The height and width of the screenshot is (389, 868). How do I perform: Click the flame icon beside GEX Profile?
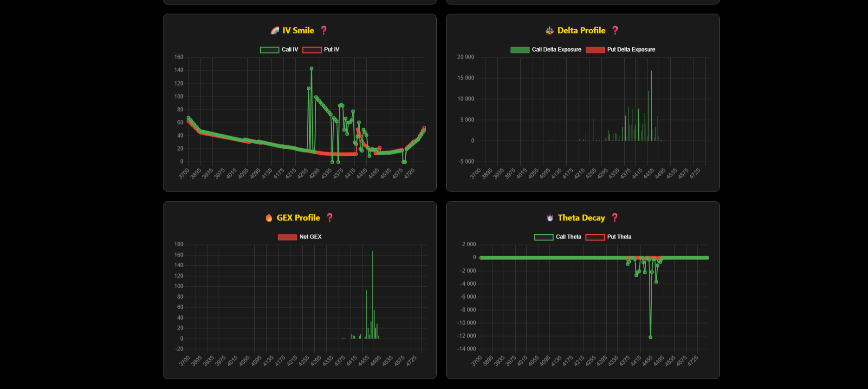tap(269, 218)
